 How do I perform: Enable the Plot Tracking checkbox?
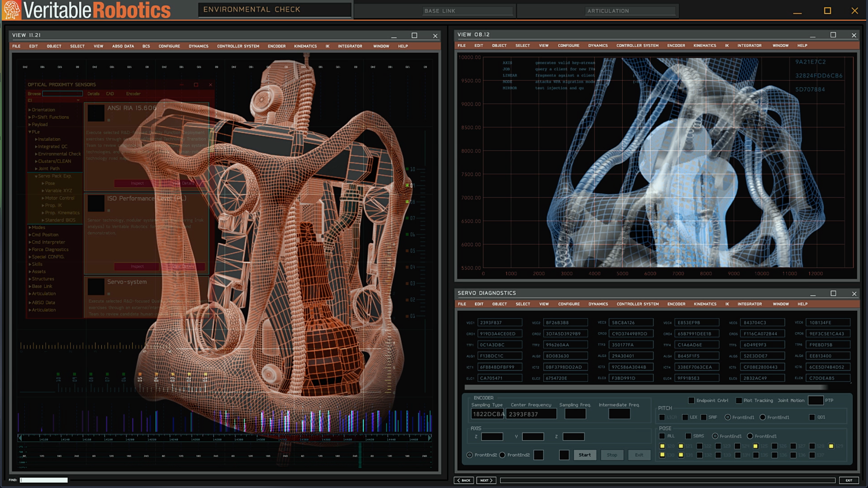[739, 400]
